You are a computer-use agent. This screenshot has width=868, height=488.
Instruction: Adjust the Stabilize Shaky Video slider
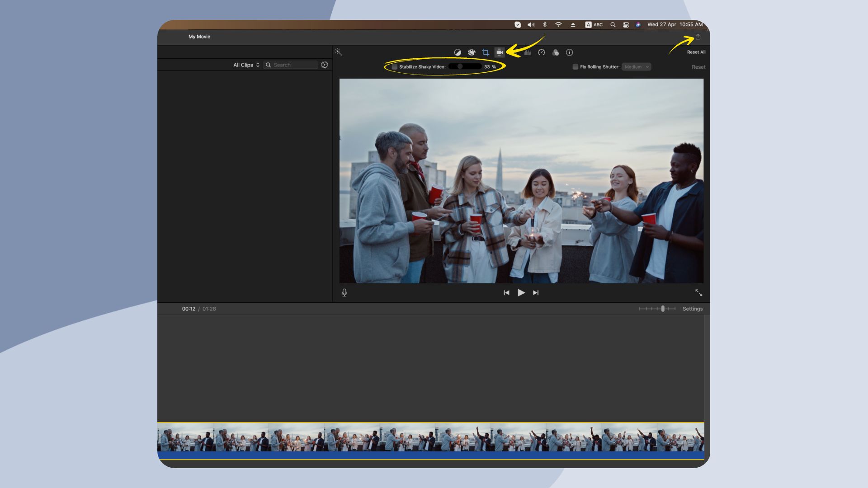tap(465, 66)
